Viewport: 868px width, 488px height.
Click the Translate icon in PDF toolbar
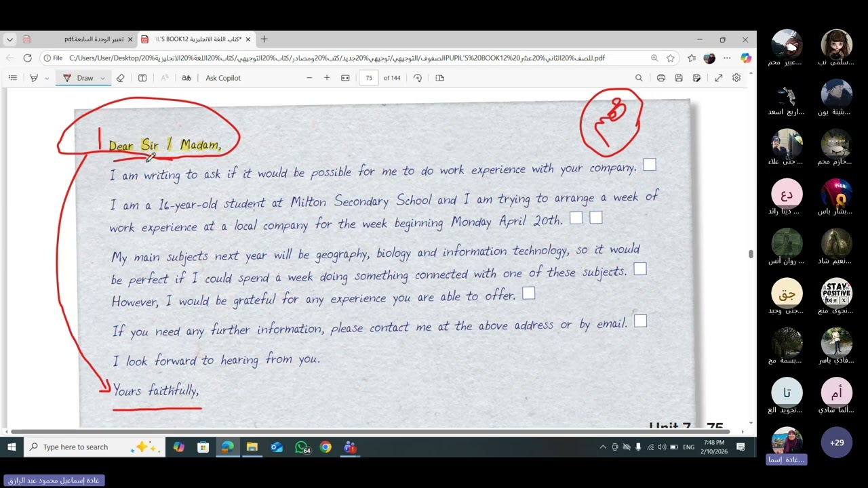click(186, 78)
